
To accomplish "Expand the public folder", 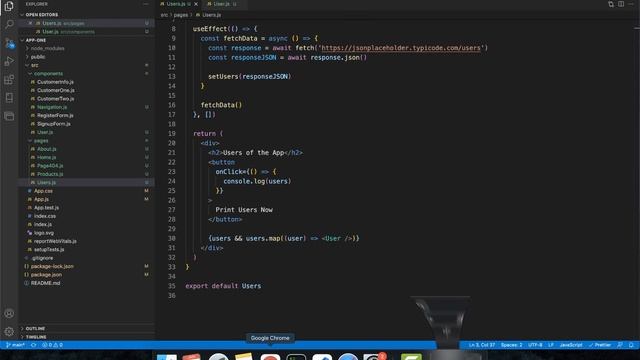I will pos(38,57).
